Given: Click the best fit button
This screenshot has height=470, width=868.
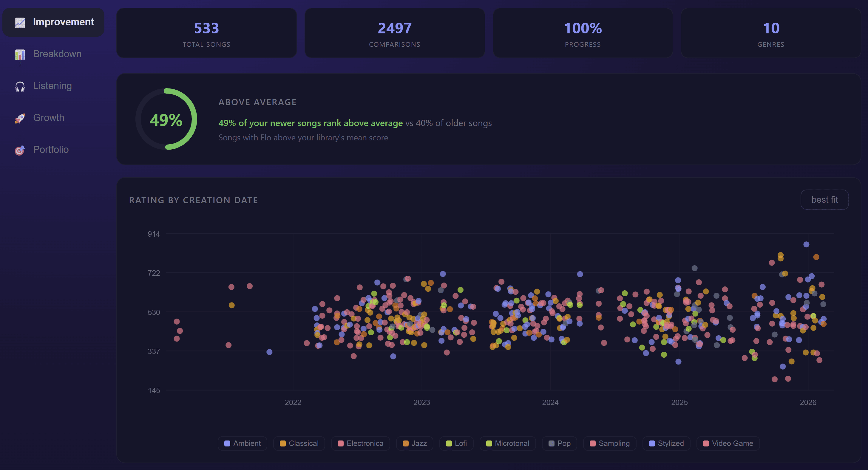Looking at the screenshot, I should click(824, 199).
